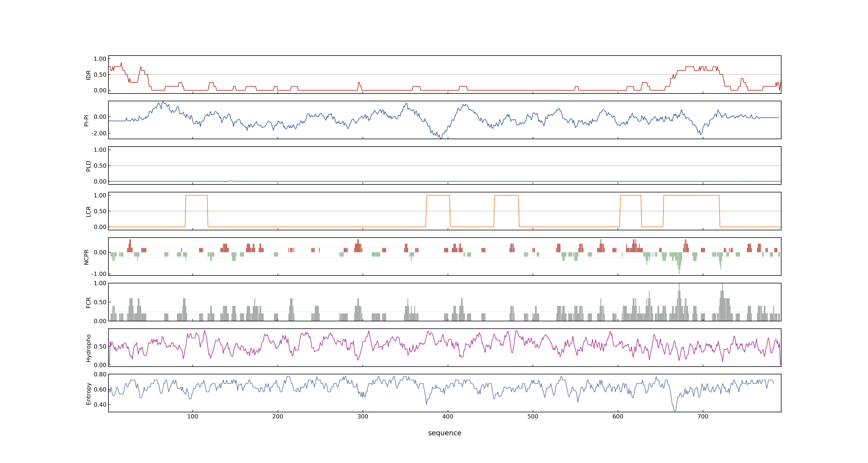The image size is (868, 463).
Task: Click the x-axis tick label 200
Action: (x=278, y=416)
